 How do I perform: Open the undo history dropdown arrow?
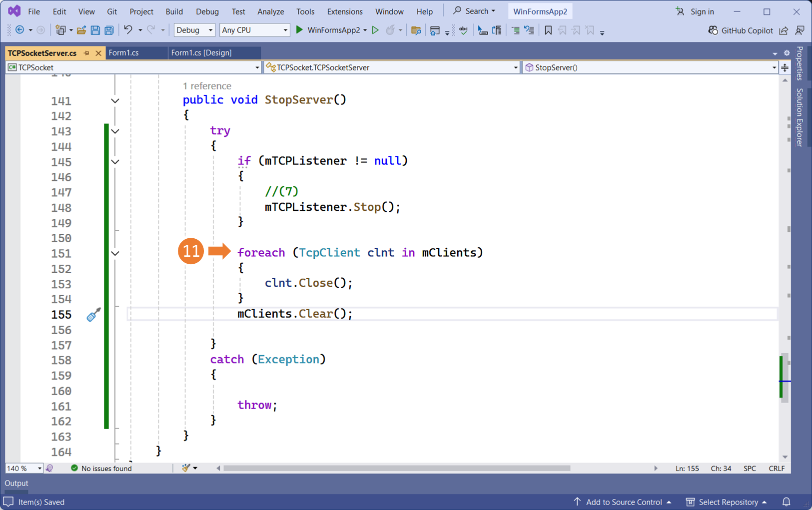tap(140, 30)
